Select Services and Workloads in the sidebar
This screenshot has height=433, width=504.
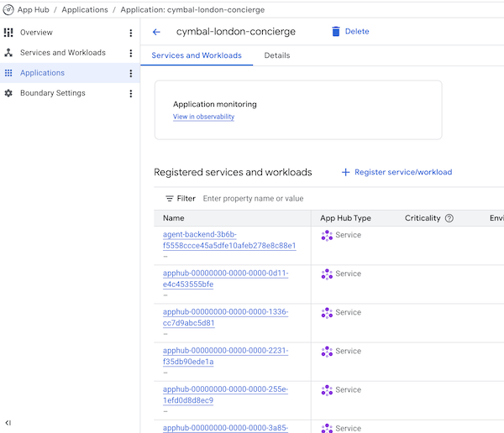click(x=63, y=53)
